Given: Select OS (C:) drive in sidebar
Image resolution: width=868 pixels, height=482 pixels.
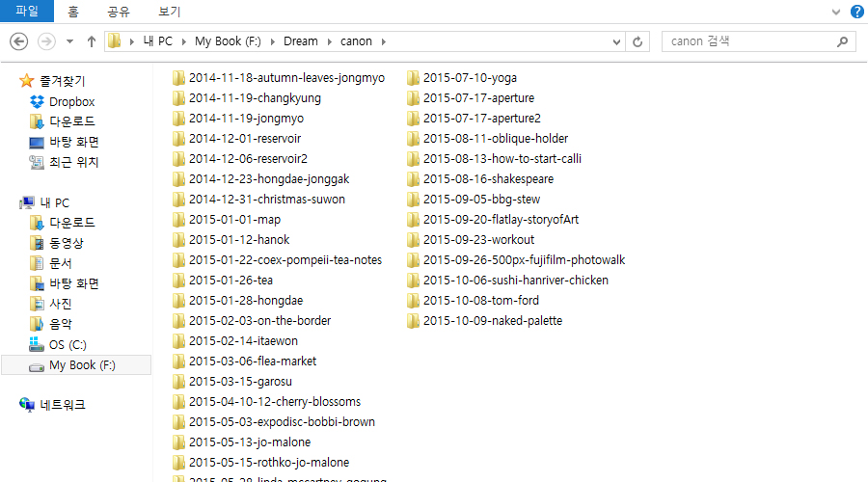Looking at the screenshot, I should [68, 344].
